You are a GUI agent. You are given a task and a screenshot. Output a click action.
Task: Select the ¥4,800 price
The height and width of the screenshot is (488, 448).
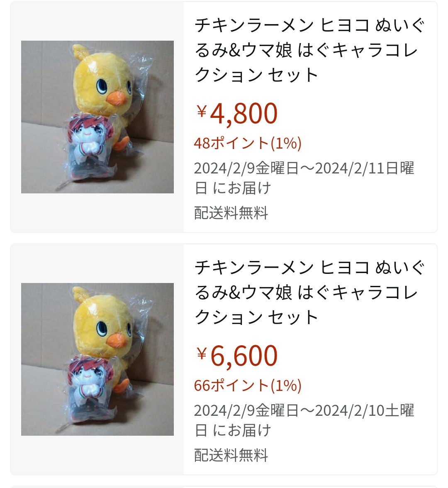pyautogui.click(x=236, y=113)
